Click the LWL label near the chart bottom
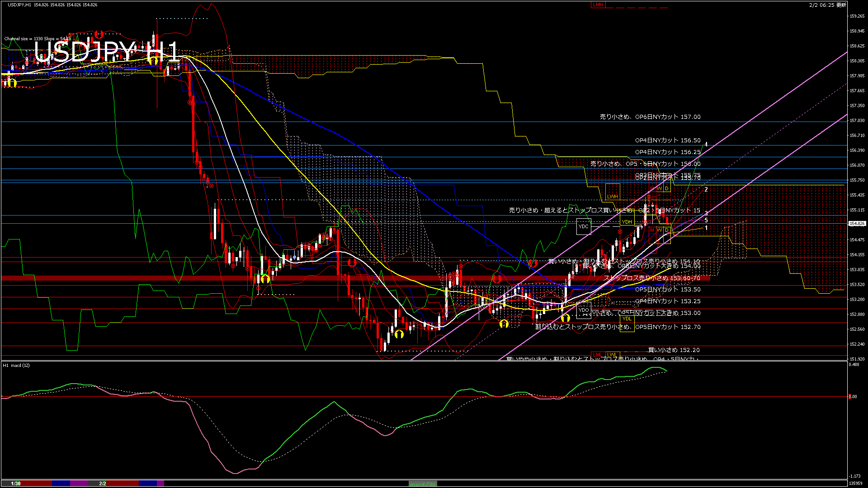This screenshot has width=868, height=488. 612,355
